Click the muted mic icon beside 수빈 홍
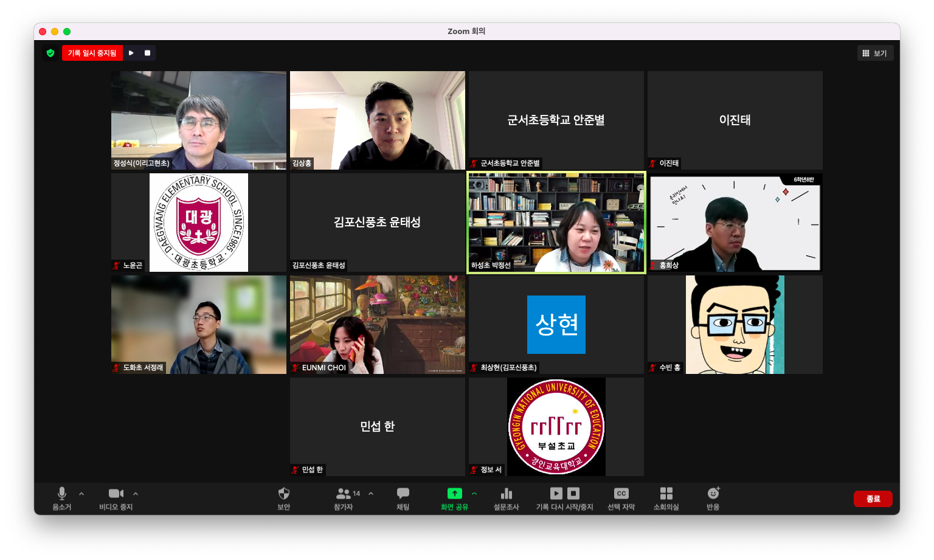 tap(653, 367)
